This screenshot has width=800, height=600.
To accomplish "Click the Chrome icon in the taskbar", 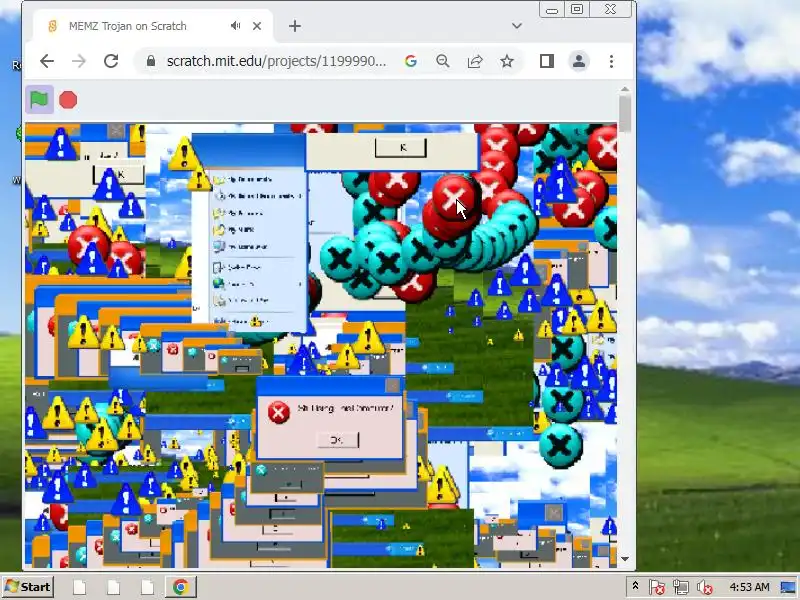I will pyautogui.click(x=181, y=587).
